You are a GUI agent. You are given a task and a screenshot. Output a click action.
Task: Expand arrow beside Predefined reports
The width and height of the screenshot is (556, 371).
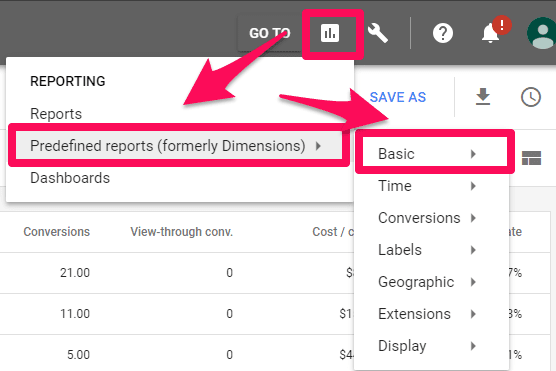(x=318, y=146)
